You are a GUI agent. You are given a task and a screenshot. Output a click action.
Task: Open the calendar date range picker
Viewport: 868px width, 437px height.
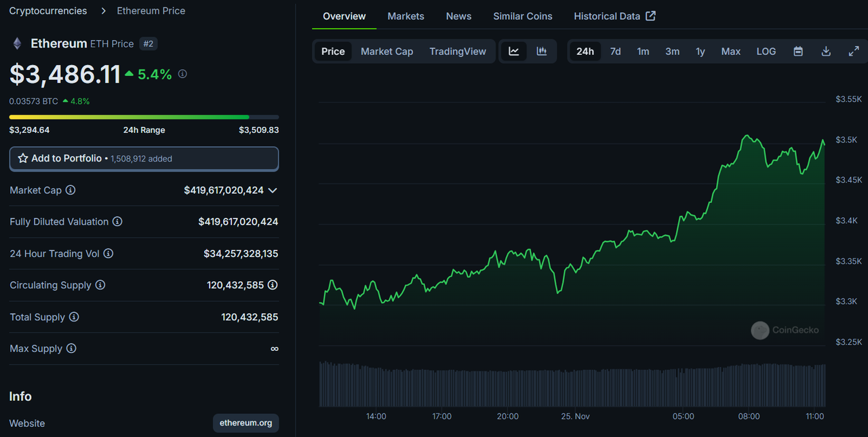pos(798,52)
